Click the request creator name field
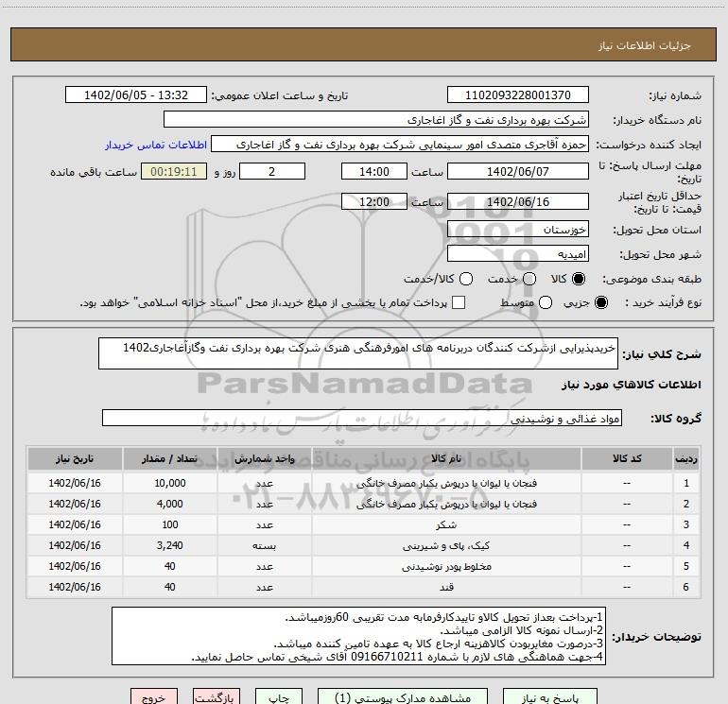 click(x=400, y=145)
